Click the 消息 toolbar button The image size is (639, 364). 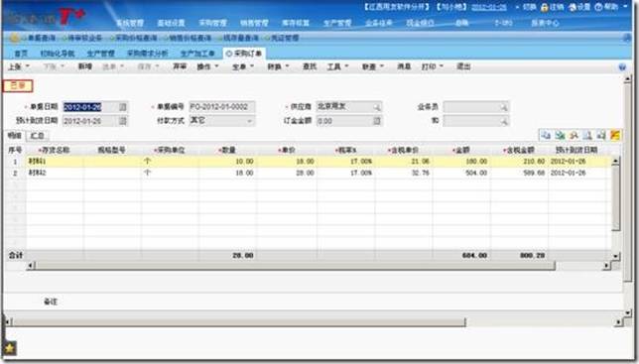click(404, 66)
